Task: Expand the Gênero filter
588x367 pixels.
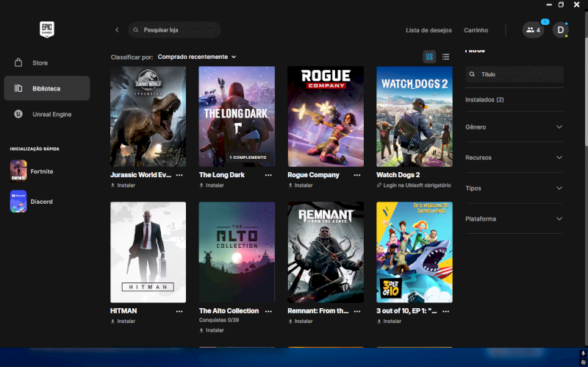Action: pyautogui.click(x=514, y=127)
